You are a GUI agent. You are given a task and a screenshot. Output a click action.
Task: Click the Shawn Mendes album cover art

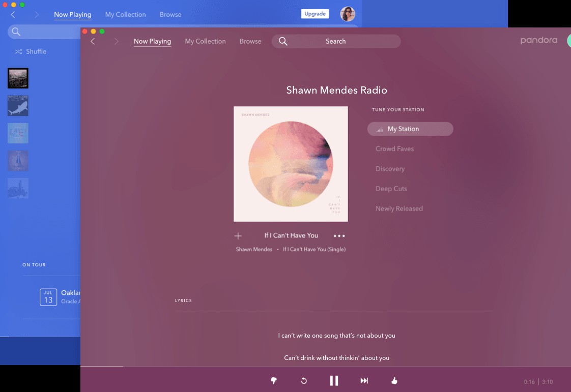point(291,164)
